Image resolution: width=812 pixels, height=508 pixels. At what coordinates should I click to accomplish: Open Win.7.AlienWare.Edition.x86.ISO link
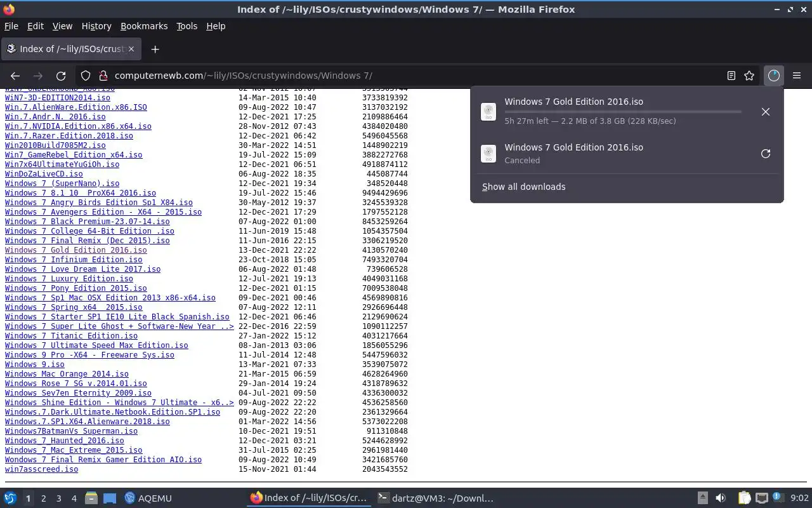[x=75, y=107]
